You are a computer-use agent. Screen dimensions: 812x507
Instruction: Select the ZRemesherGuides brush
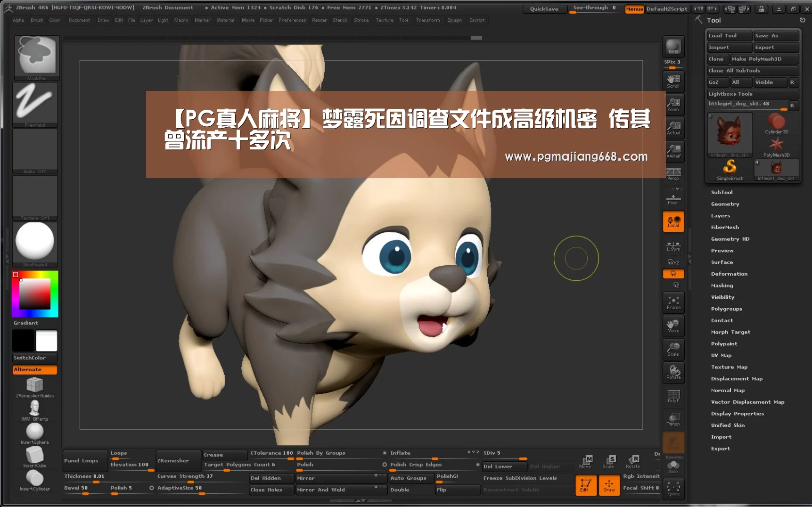35,387
